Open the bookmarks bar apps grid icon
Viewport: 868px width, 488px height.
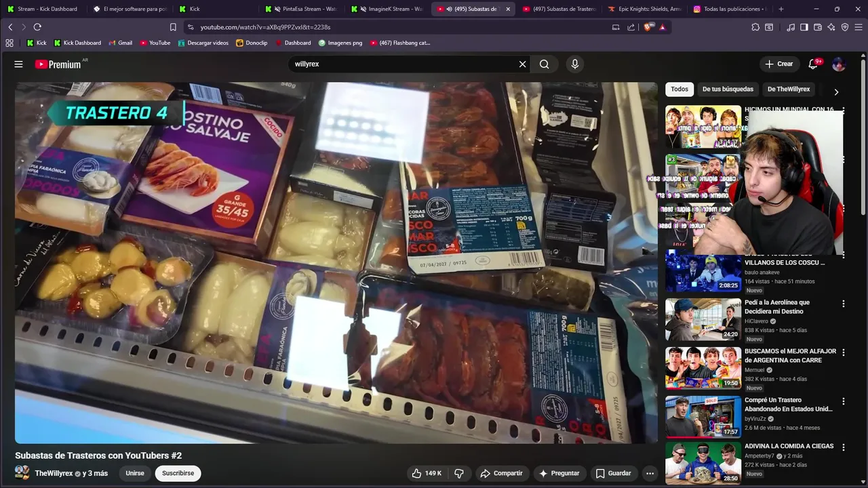[9, 43]
